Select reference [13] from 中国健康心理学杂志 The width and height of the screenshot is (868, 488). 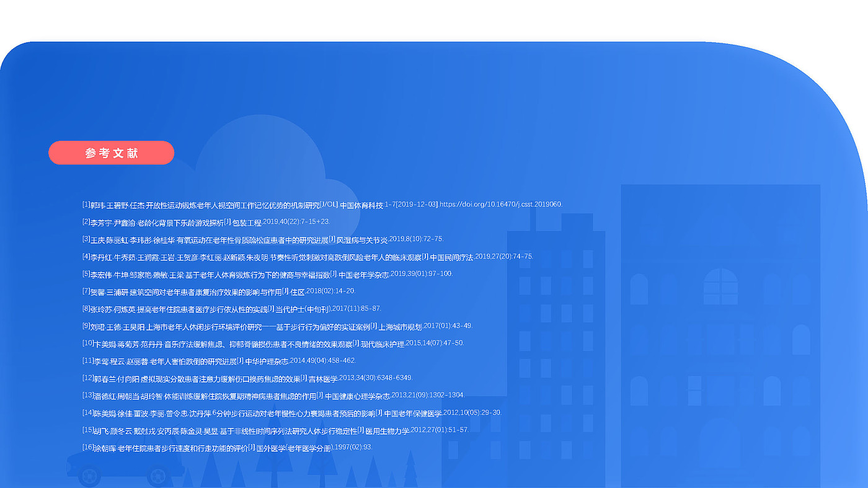(x=273, y=396)
